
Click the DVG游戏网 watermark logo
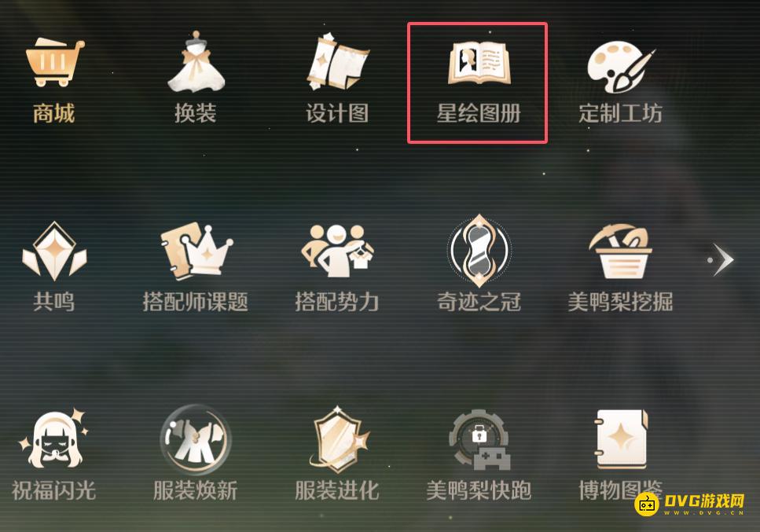pyautogui.click(x=688, y=504)
